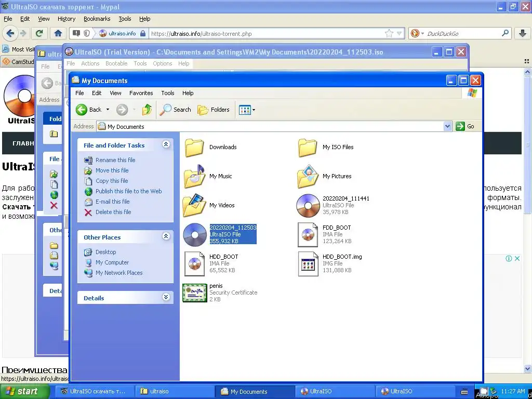Click Publish this file to the Web
The height and width of the screenshot is (399, 532).
pyautogui.click(x=129, y=191)
